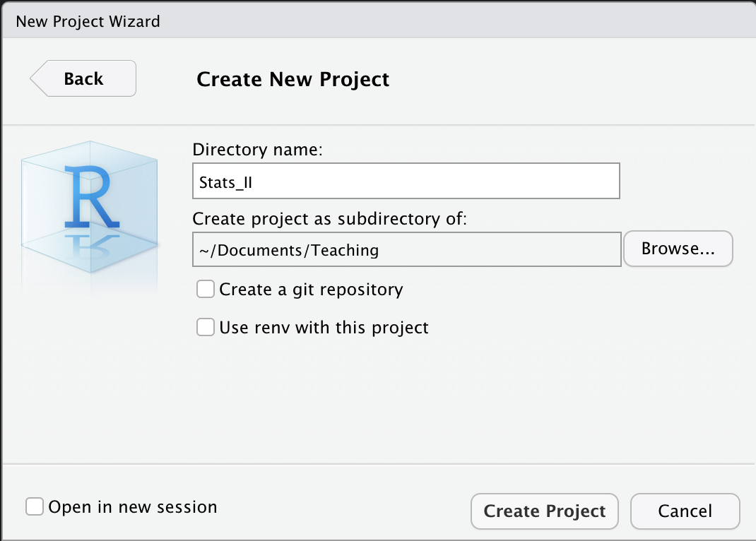Click the 'Create a git repository' label text
This screenshot has width=756, height=541.
click(311, 290)
